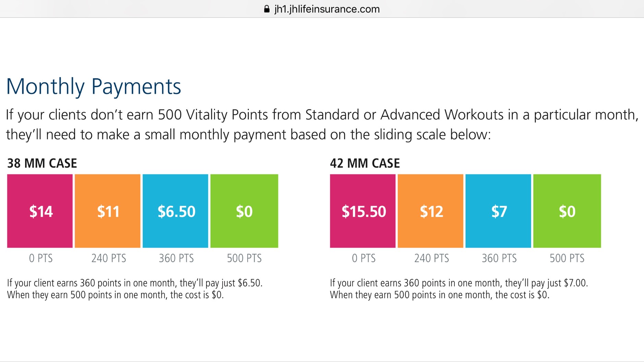Image resolution: width=644 pixels, height=362 pixels.
Task: Select the orange $12 payment tile
Action: pos(430,211)
